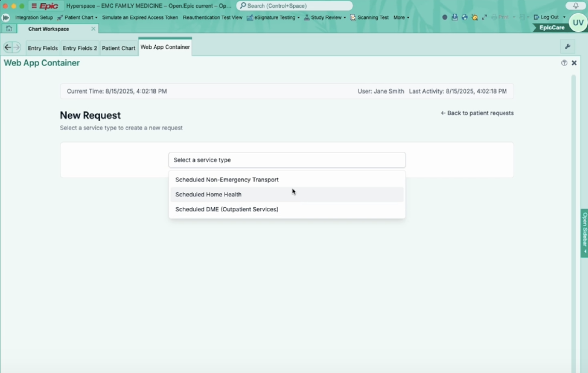Select the Study Review flask icon
Screen dimensions: 588x373
pos(307,17)
